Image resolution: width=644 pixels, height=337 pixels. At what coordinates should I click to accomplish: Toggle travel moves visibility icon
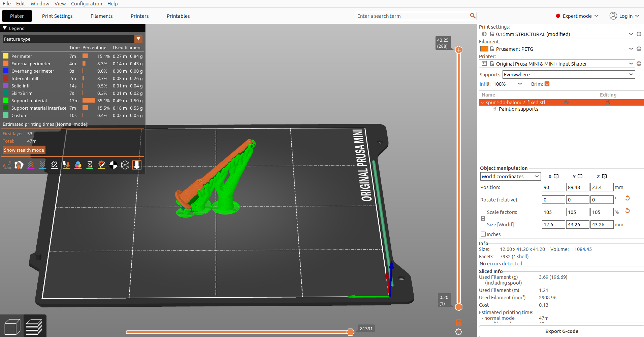coord(7,165)
